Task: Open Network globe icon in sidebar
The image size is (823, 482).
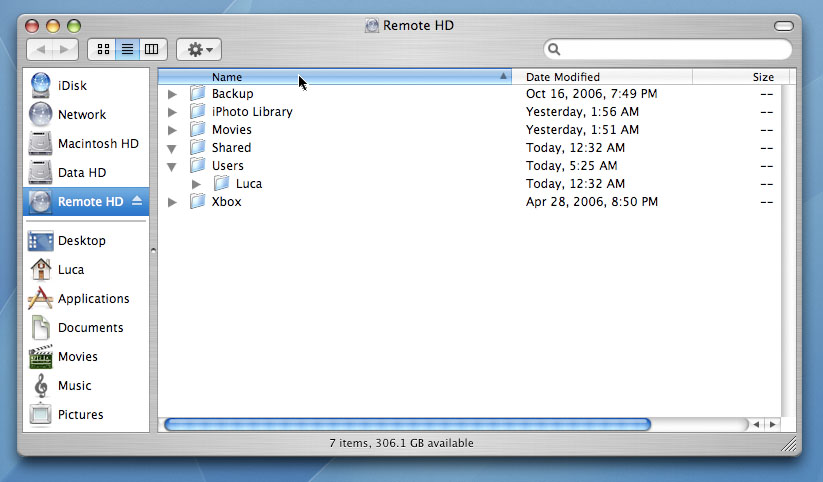Action: point(40,114)
